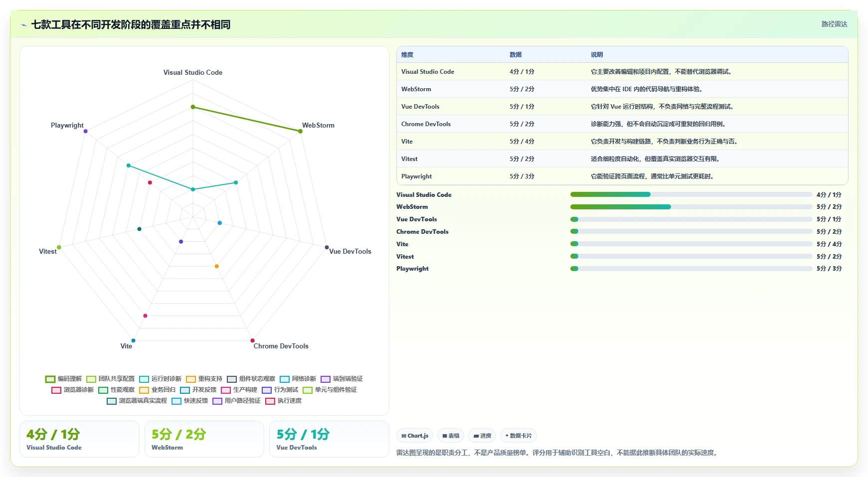
Task: Click the purple outer point on Playwright axis
Action: [86, 131]
